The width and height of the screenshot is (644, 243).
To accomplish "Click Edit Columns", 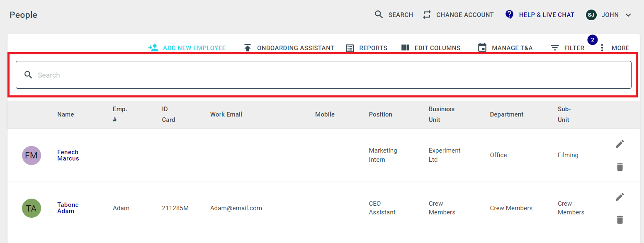I will (x=430, y=48).
